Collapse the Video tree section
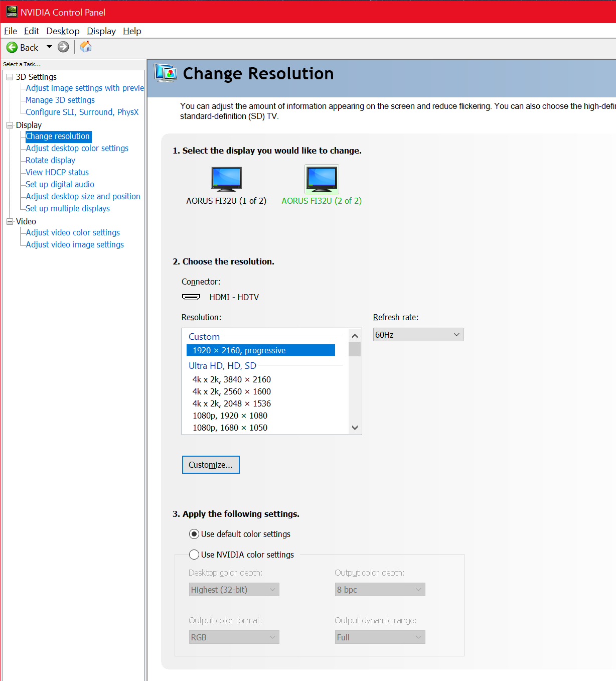This screenshot has height=681, width=616. tap(10, 221)
